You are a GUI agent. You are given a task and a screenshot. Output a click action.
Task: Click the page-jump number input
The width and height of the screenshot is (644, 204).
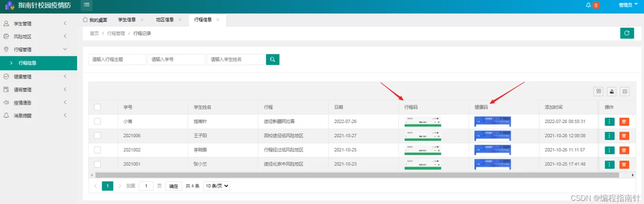coord(146,186)
